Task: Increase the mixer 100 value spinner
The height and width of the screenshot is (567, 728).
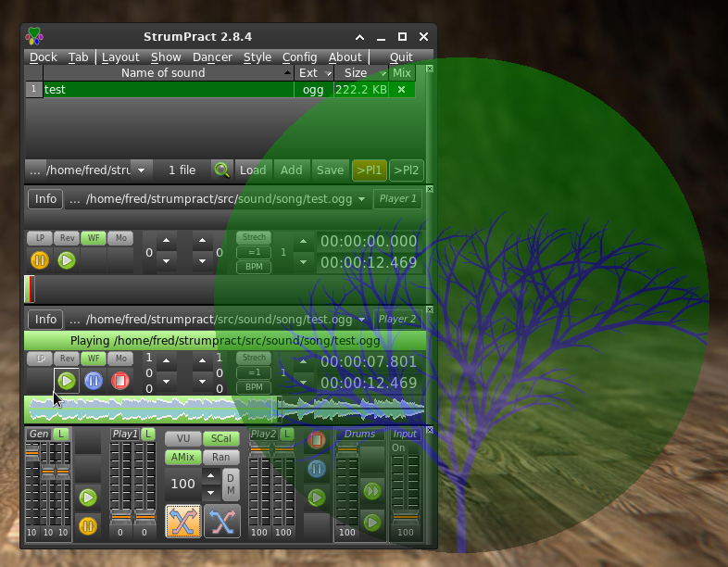Action: click(x=211, y=475)
